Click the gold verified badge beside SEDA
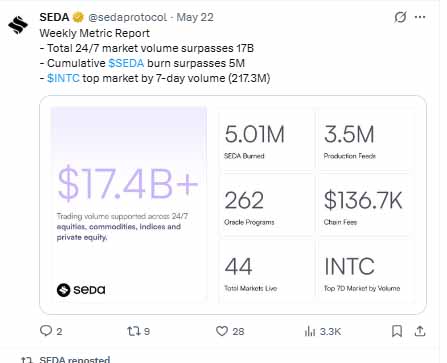 pyautogui.click(x=78, y=17)
